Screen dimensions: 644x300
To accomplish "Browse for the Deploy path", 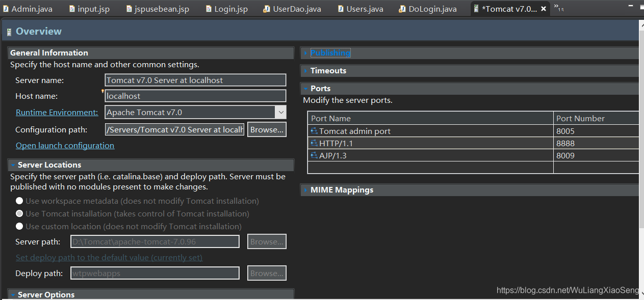I will tap(267, 273).
